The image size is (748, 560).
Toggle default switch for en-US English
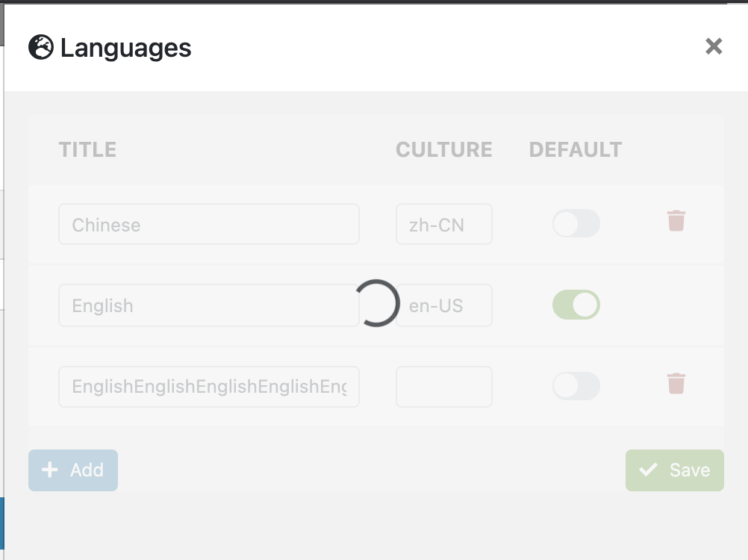[576, 305]
